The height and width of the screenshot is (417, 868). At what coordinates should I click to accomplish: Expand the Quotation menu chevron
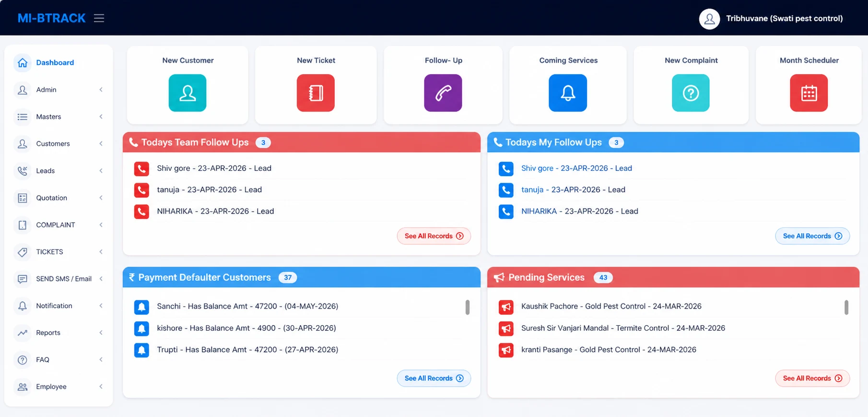101,198
